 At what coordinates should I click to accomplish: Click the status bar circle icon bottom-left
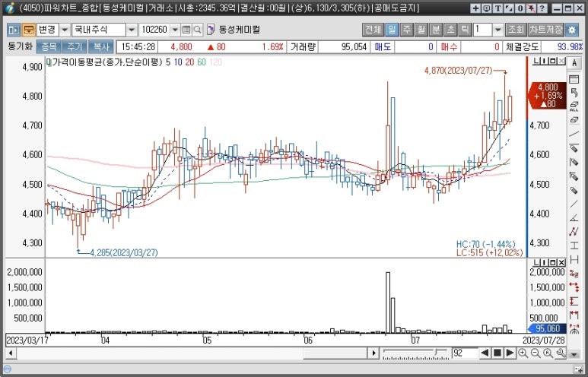7,369
